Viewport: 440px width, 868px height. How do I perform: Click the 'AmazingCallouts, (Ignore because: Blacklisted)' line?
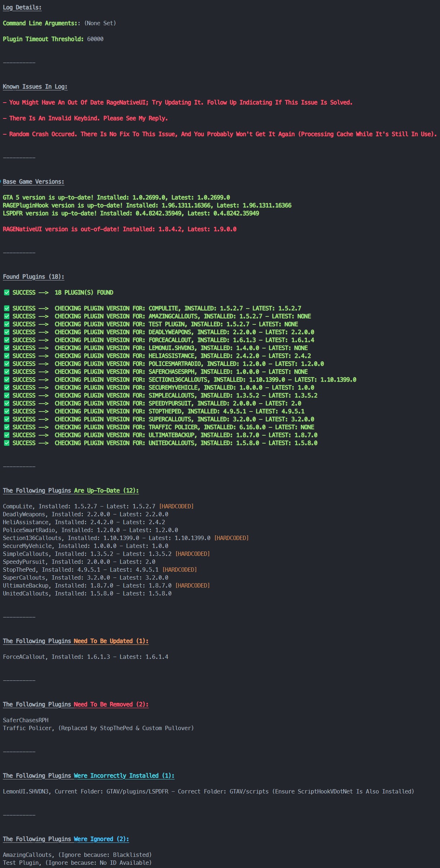coord(77,855)
